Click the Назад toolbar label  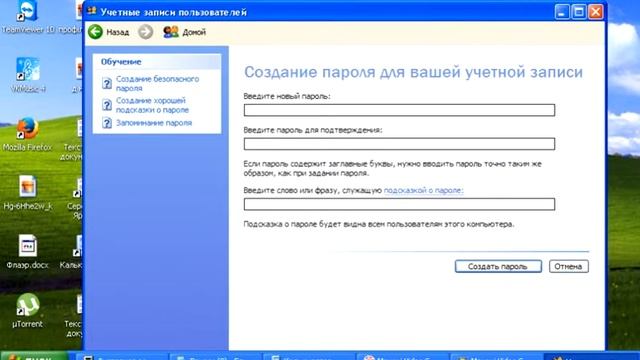point(118,32)
